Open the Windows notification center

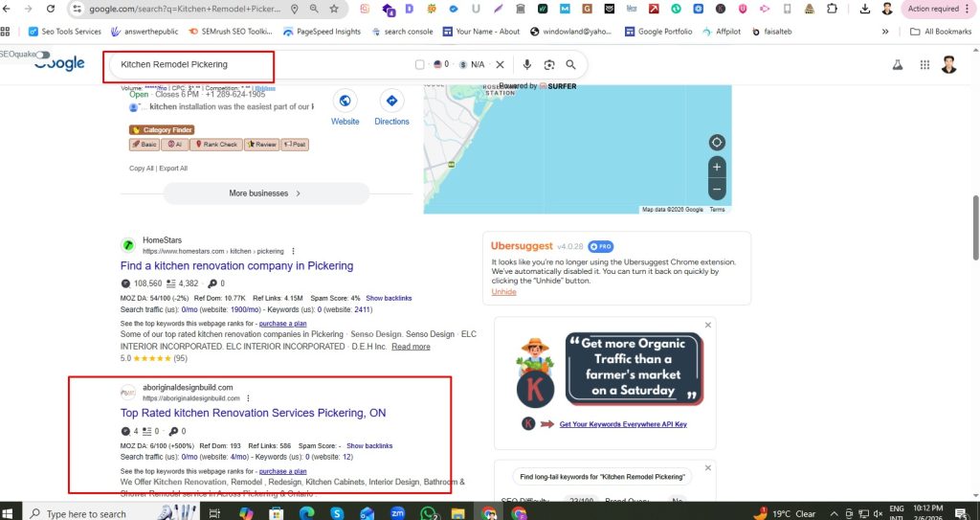tap(961, 513)
